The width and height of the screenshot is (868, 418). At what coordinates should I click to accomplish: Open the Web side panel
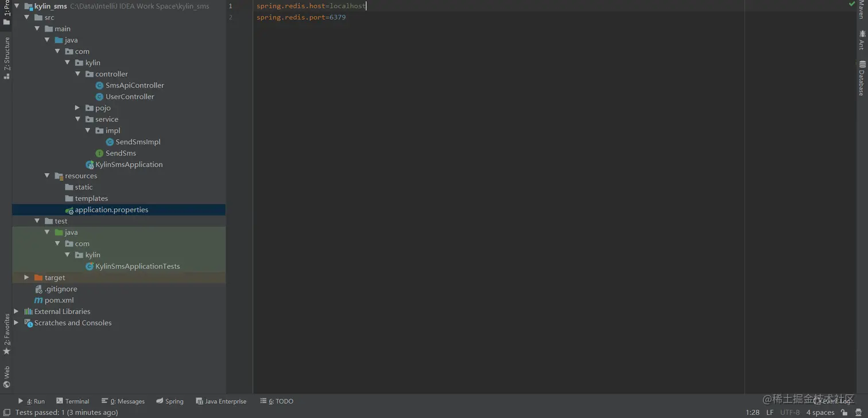click(x=6, y=377)
